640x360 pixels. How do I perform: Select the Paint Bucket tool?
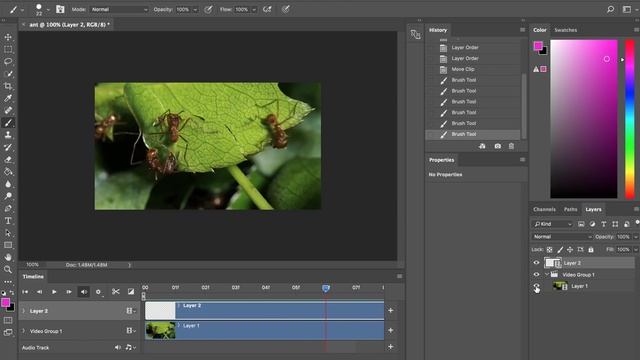[8, 171]
